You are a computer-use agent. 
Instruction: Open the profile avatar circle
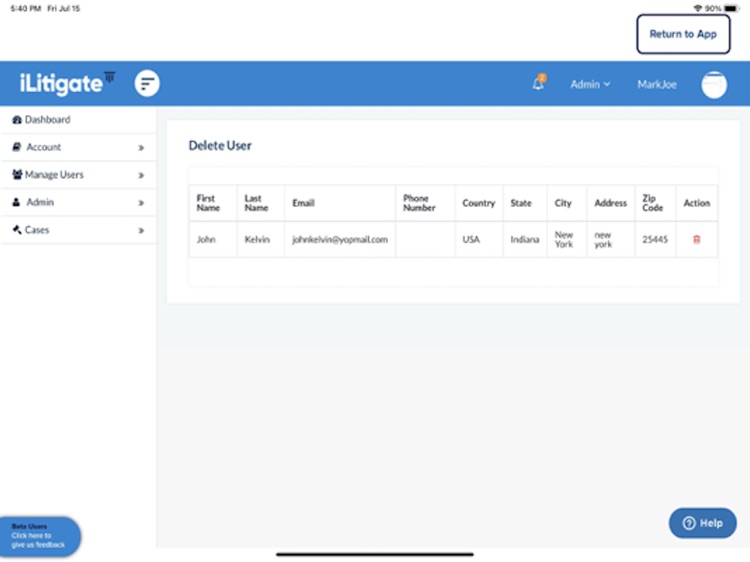pyautogui.click(x=714, y=85)
